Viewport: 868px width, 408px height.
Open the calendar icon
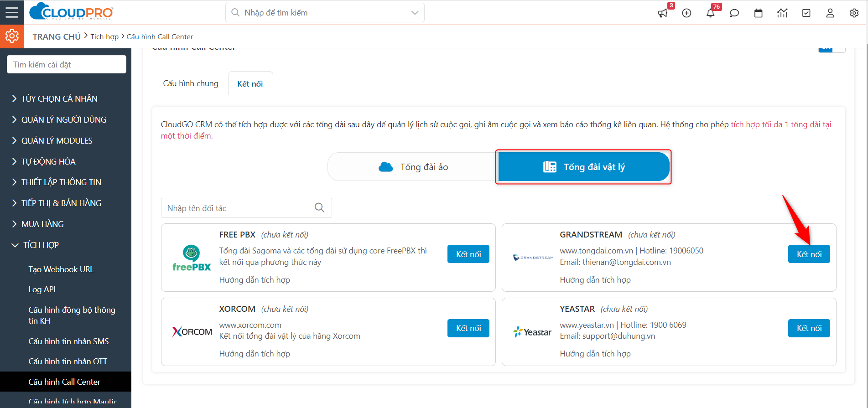(759, 13)
